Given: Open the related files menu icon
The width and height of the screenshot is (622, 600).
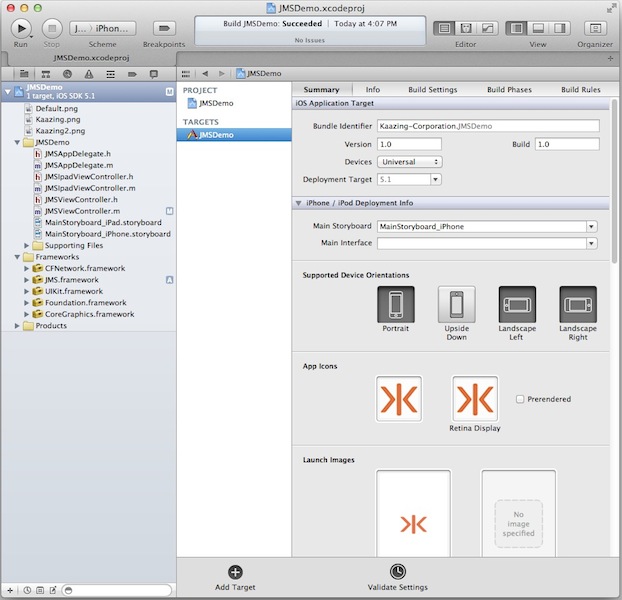Looking at the screenshot, I should point(186,74).
